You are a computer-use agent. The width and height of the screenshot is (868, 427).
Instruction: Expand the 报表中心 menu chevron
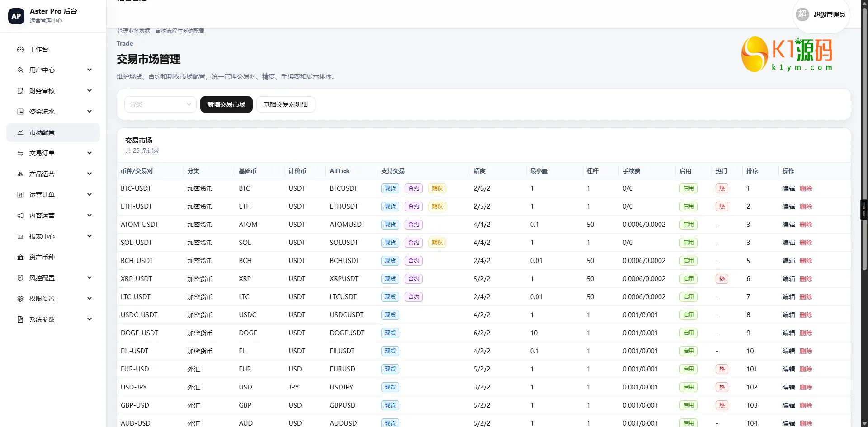pos(90,236)
